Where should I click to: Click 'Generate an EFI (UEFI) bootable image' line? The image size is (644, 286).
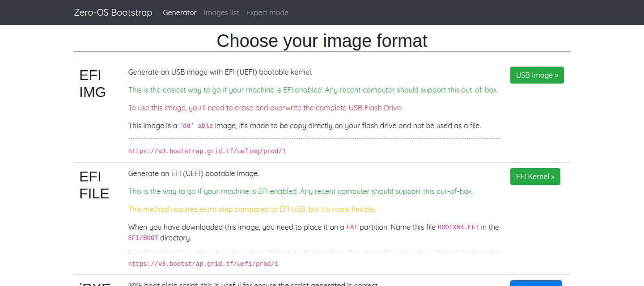tap(194, 173)
